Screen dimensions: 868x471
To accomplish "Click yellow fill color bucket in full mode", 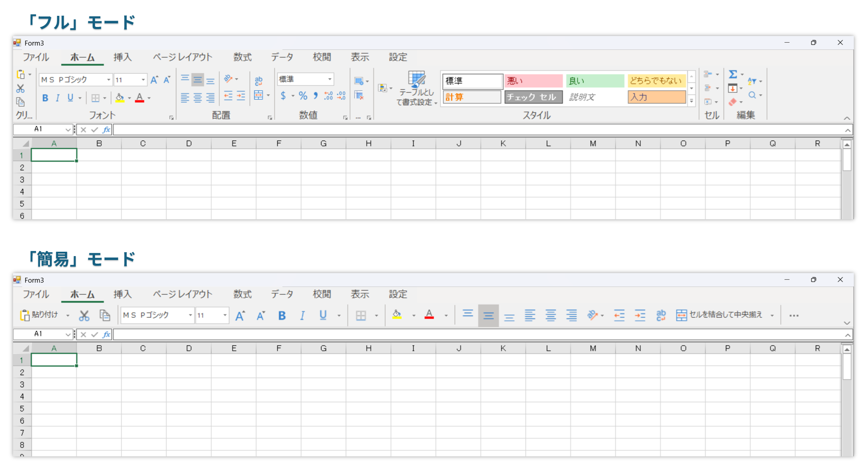I will (120, 98).
